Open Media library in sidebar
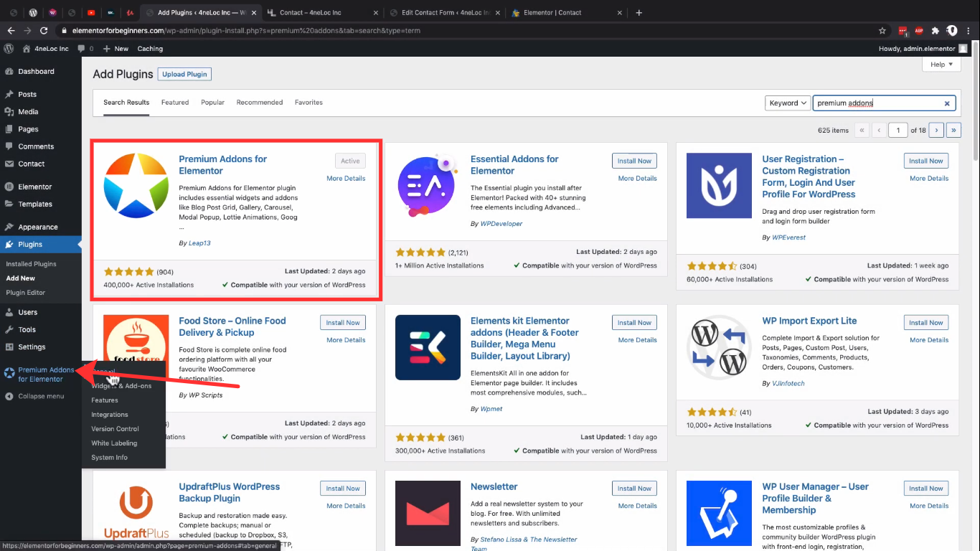The height and width of the screenshot is (551, 980). click(29, 112)
